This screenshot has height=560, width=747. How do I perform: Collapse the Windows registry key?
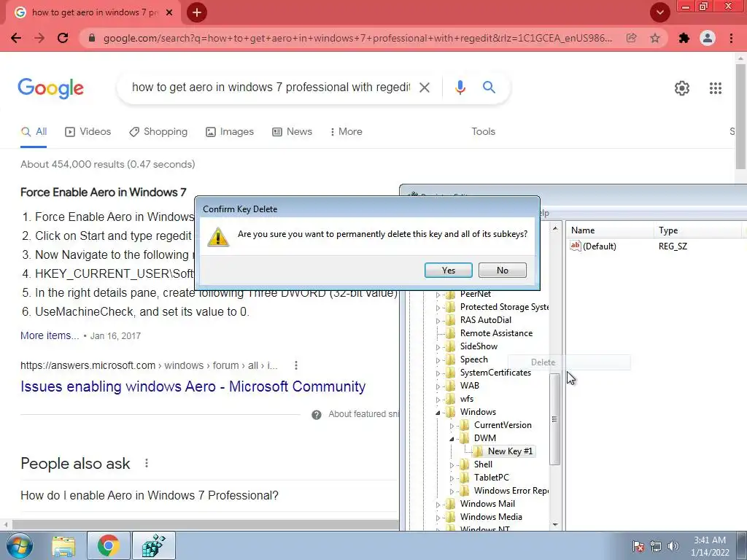(x=438, y=413)
